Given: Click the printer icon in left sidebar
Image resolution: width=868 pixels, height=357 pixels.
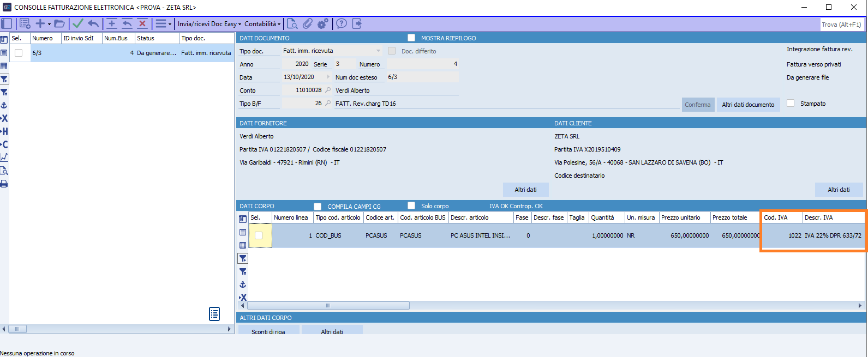Looking at the screenshot, I should 4,184.
